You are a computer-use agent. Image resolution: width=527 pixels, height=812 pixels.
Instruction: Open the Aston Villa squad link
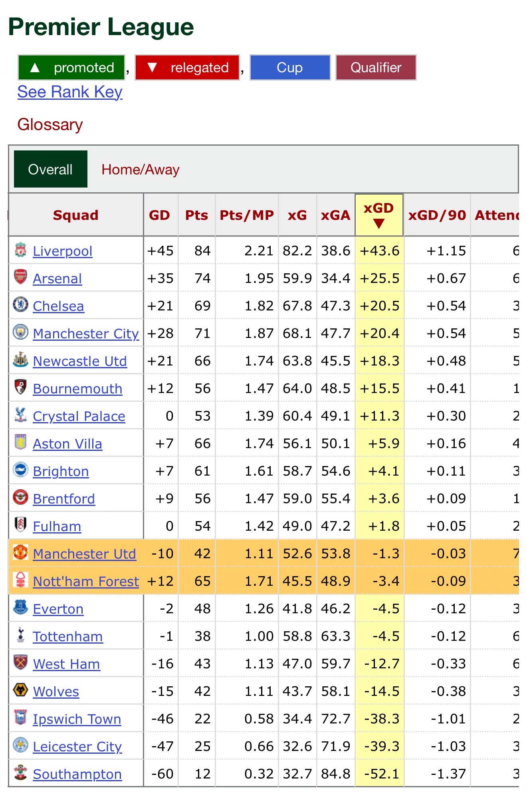point(67,444)
